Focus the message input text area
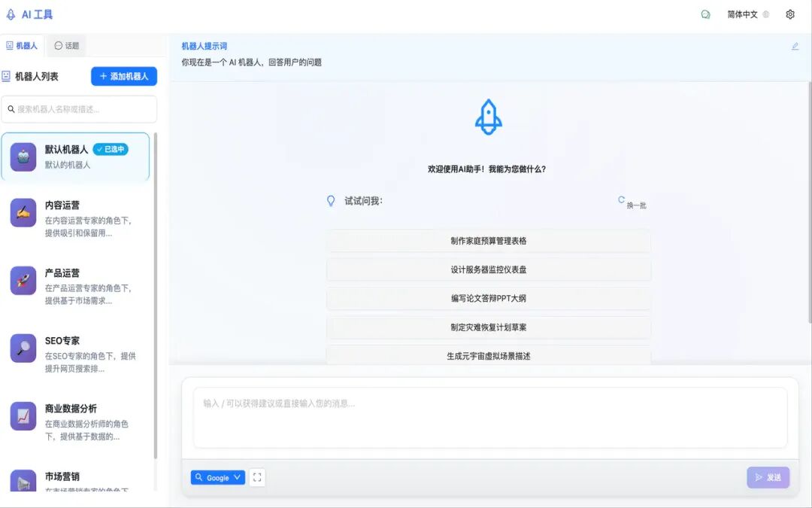This screenshot has height=508, width=812. (x=490, y=418)
